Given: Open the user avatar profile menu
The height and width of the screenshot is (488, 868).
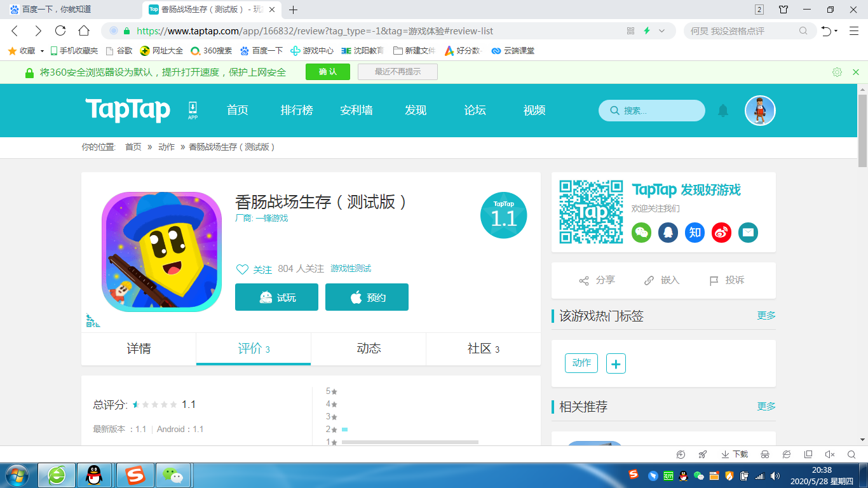Looking at the screenshot, I should (x=760, y=111).
